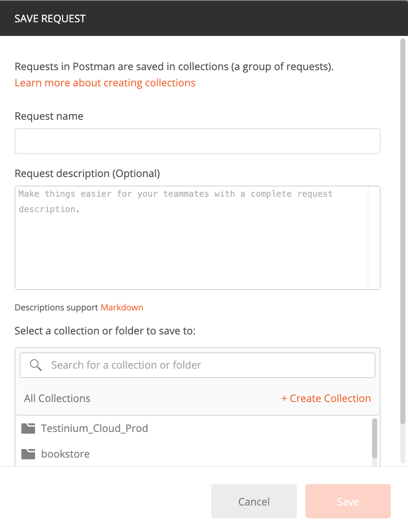Click the Request name field label

pyautogui.click(x=49, y=116)
